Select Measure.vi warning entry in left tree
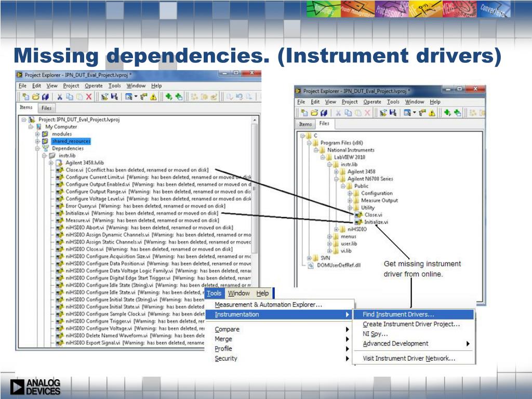532x399 pixels. point(142,220)
